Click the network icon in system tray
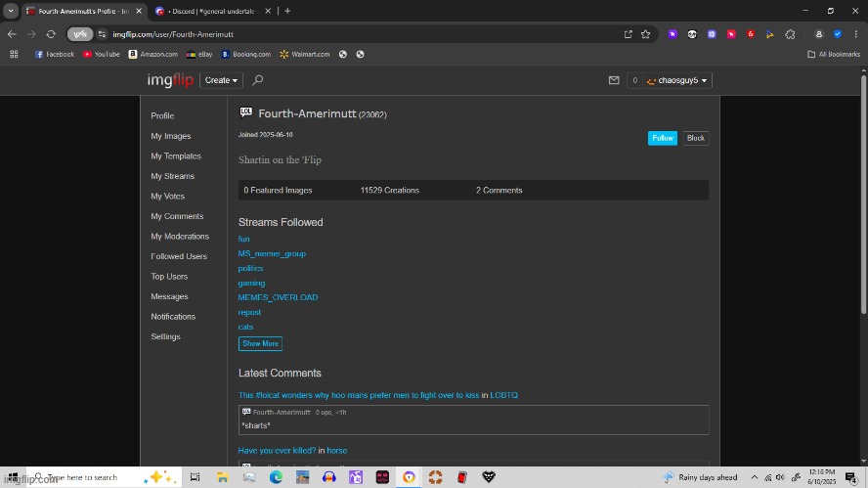Viewport: 868px width, 488px height. click(x=767, y=477)
